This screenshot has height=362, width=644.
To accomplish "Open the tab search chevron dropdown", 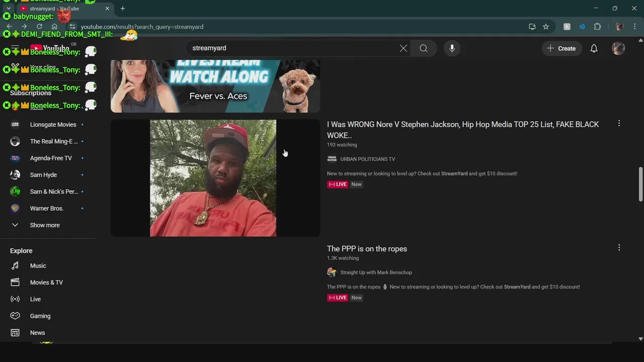I will (x=9, y=9).
